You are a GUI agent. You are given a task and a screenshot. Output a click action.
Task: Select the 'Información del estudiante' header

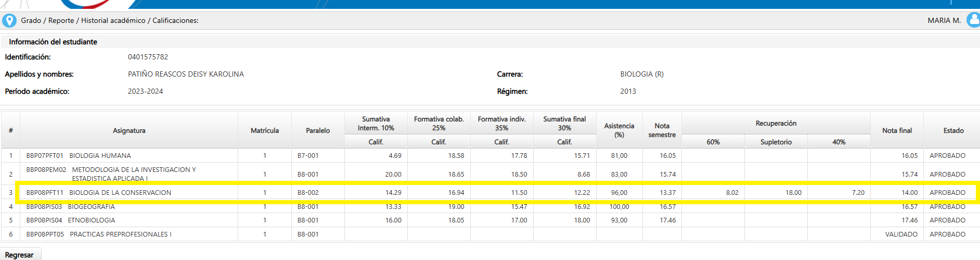click(x=53, y=42)
